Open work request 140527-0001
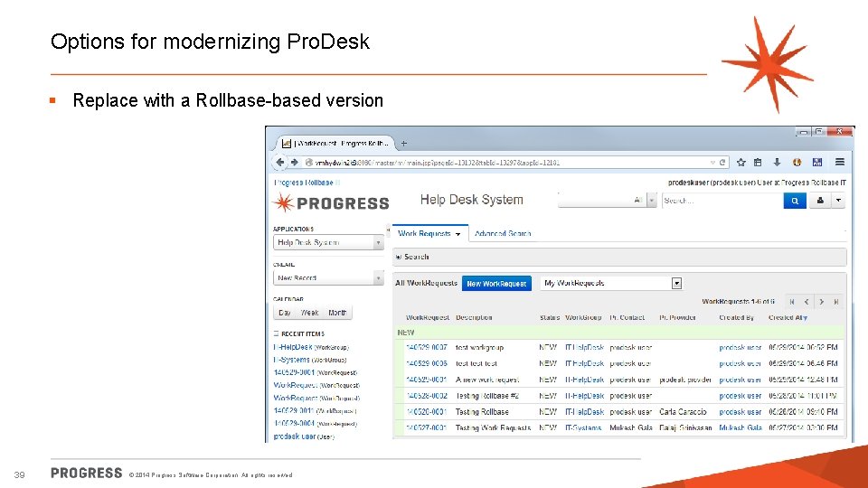The image size is (868, 488). click(x=426, y=427)
